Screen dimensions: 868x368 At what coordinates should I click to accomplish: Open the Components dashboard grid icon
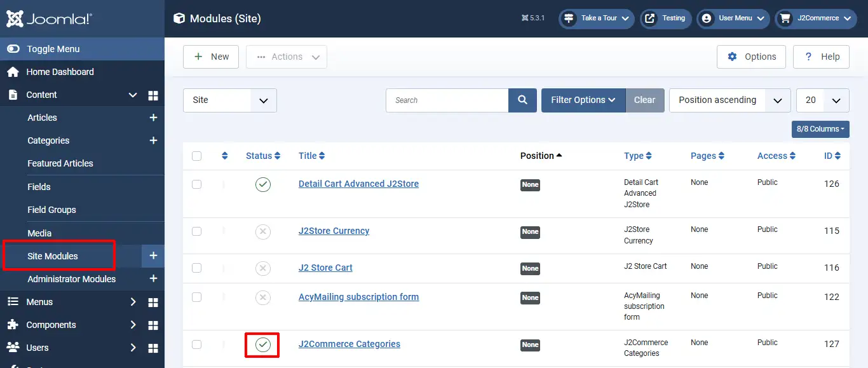coord(153,325)
